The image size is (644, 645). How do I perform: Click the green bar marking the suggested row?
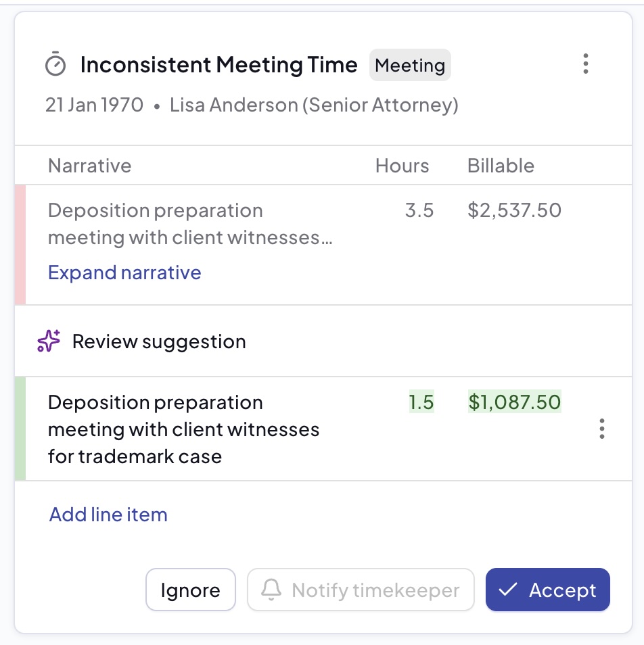(20, 429)
